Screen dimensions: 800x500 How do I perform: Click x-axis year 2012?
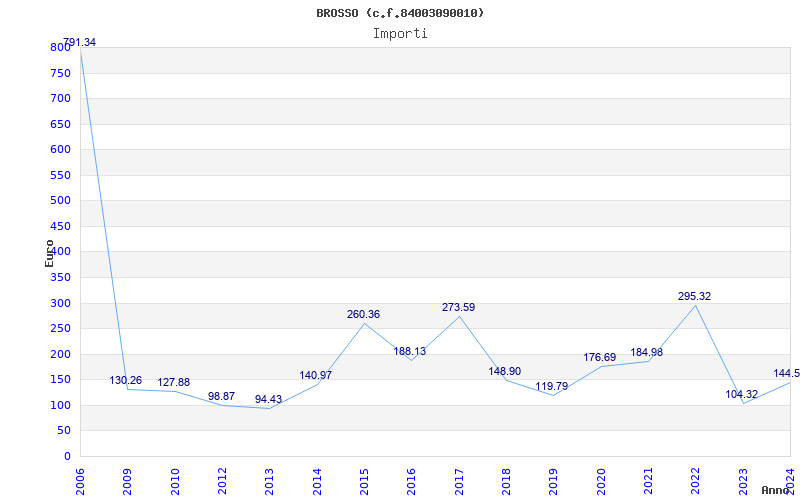pyautogui.click(x=222, y=482)
